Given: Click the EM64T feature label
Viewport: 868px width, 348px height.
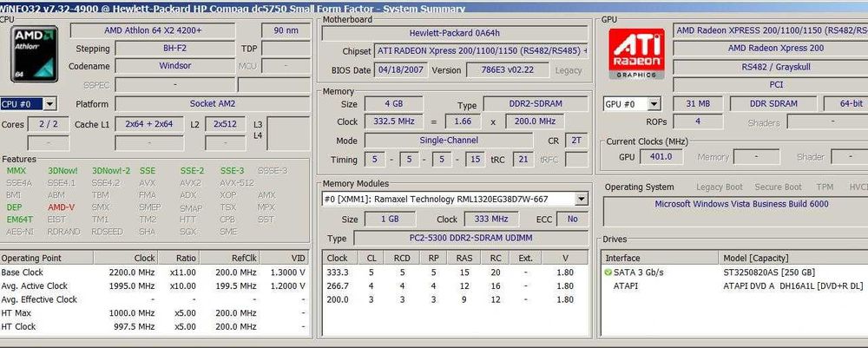Looking at the screenshot, I should (19, 220).
